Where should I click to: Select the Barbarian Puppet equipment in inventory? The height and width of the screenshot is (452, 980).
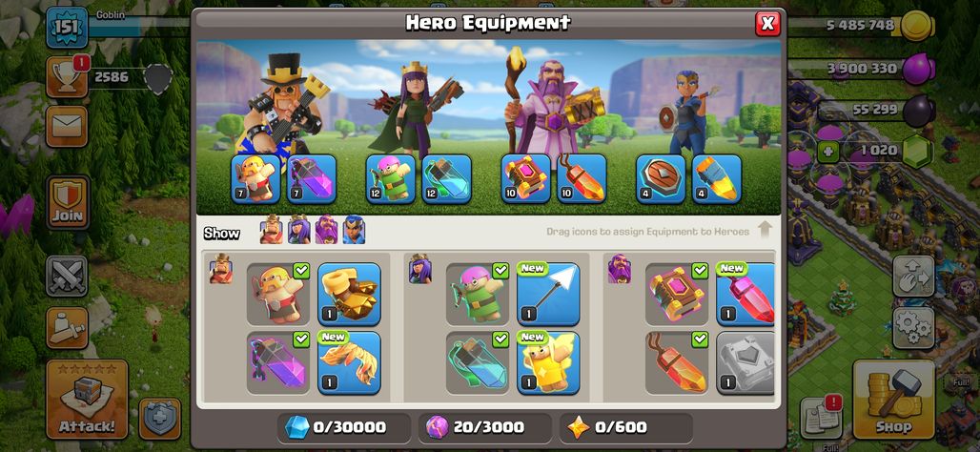pyautogui.click(x=278, y=295)
